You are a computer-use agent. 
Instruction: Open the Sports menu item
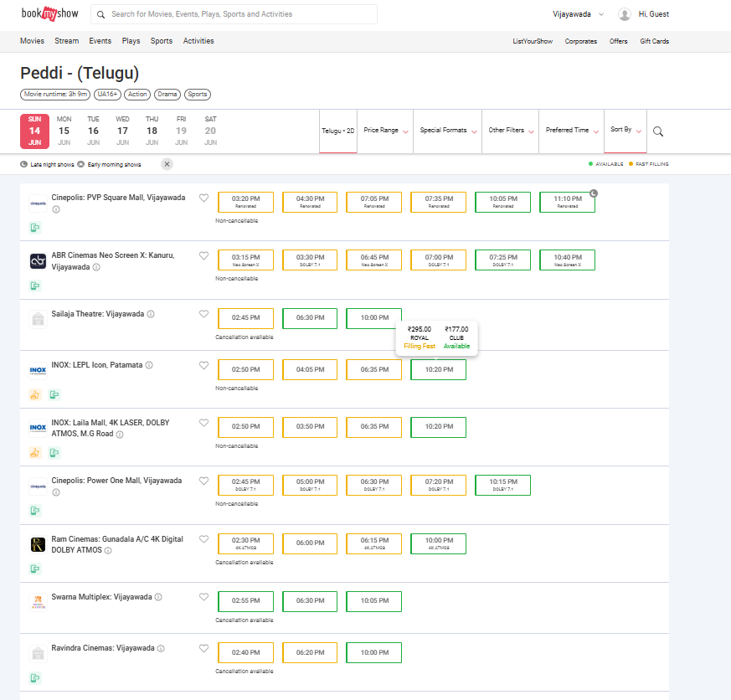click(162, 41)
